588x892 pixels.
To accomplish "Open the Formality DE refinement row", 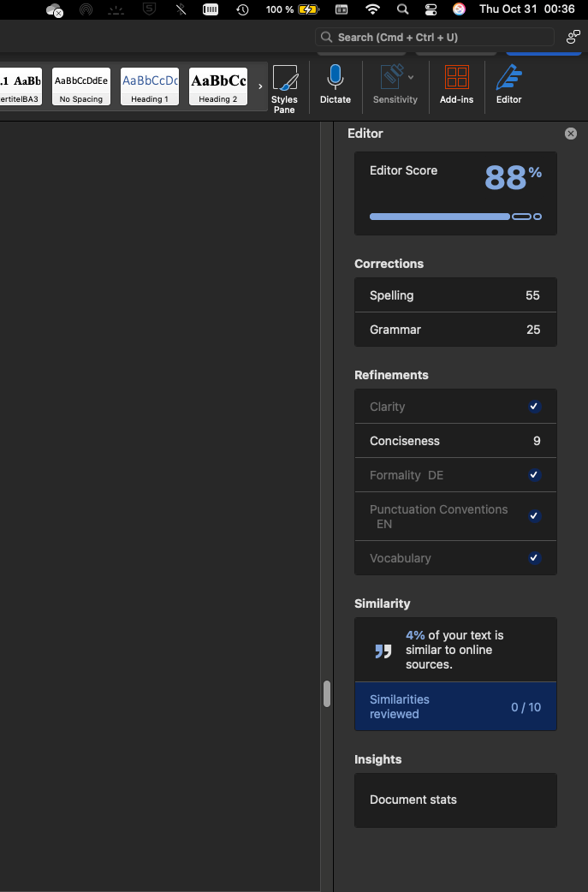I will [455, 475].
